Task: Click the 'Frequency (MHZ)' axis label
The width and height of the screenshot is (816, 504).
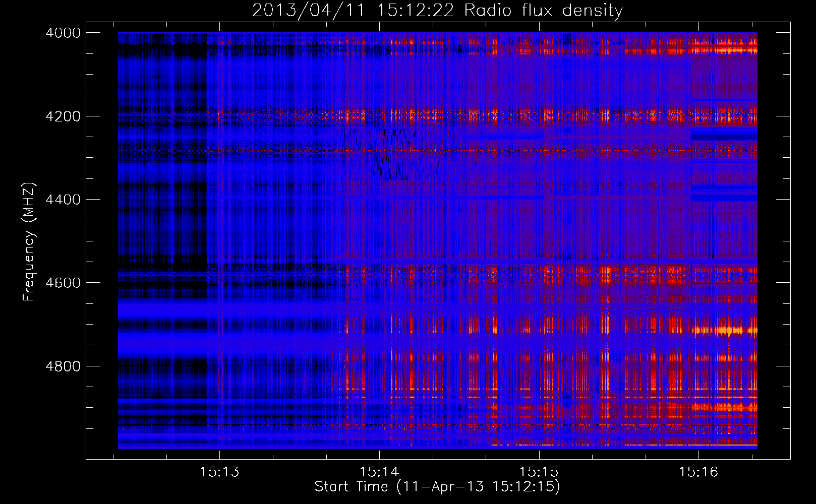Action: coord(29,242)
